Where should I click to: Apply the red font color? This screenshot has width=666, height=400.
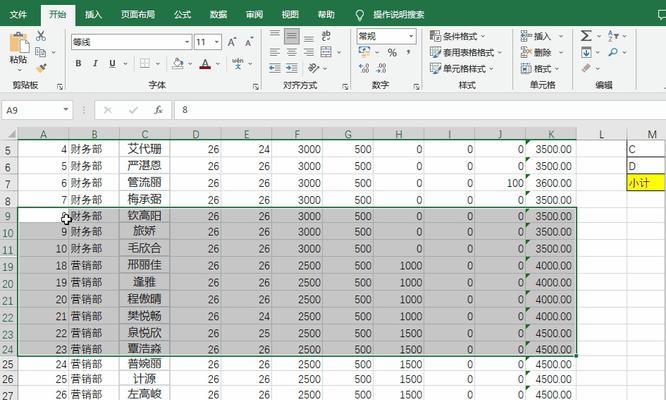205,64
